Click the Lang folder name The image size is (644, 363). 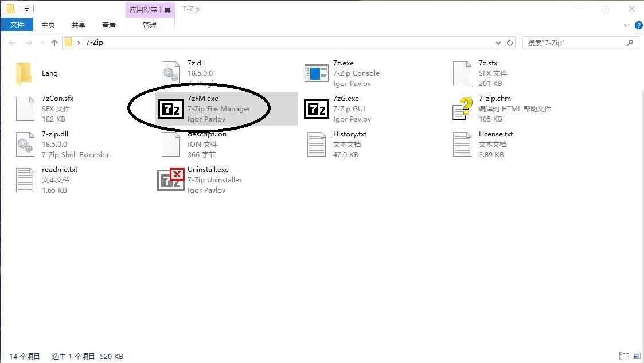50,73
